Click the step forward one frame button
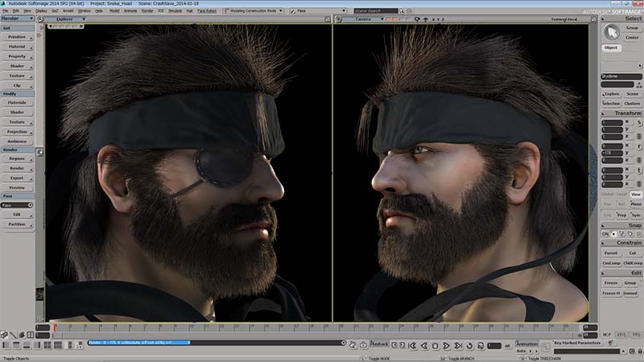644x362 pixels. pyautogui.click(x=402, y=345)
